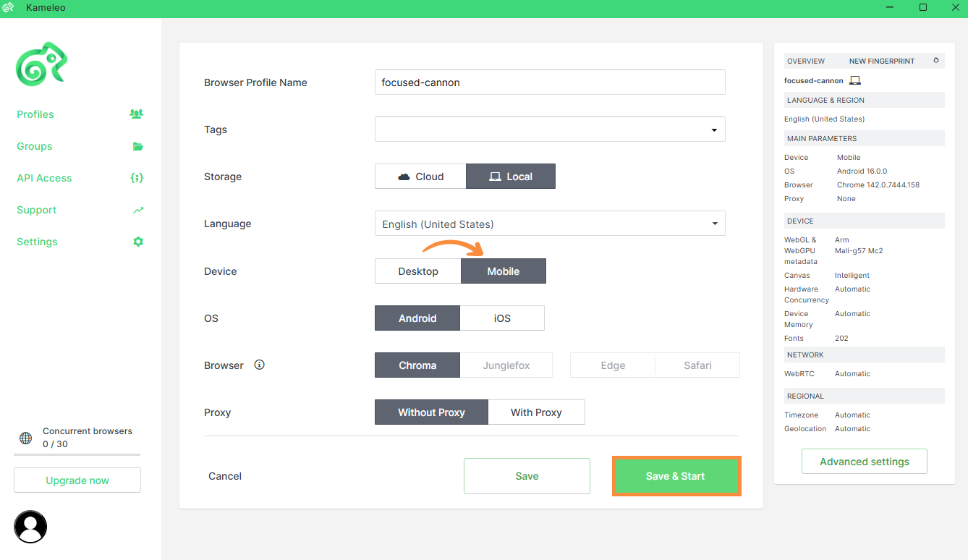Click the Groups folder icon

click(137, 146)
